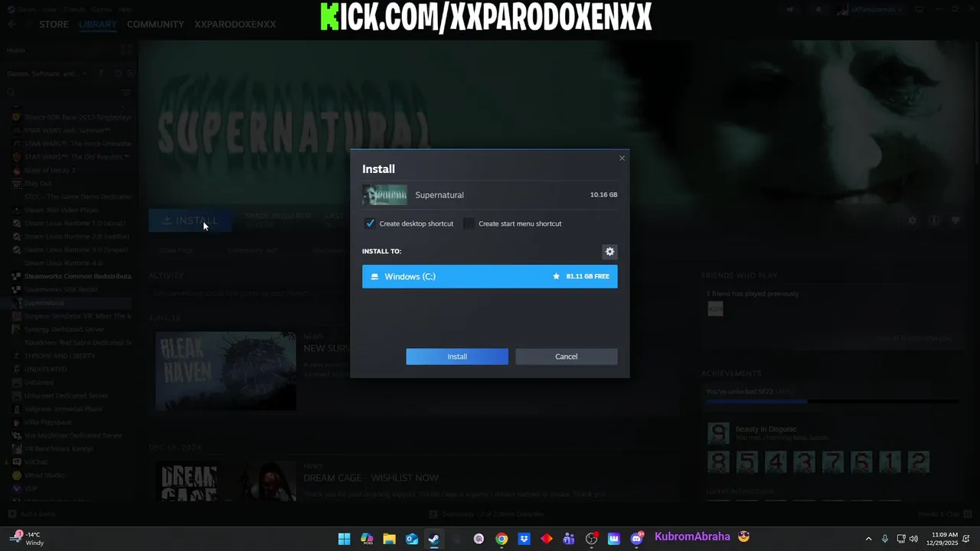Open game info icon on game page
The image size is (980, 551).
click(934, 220)
